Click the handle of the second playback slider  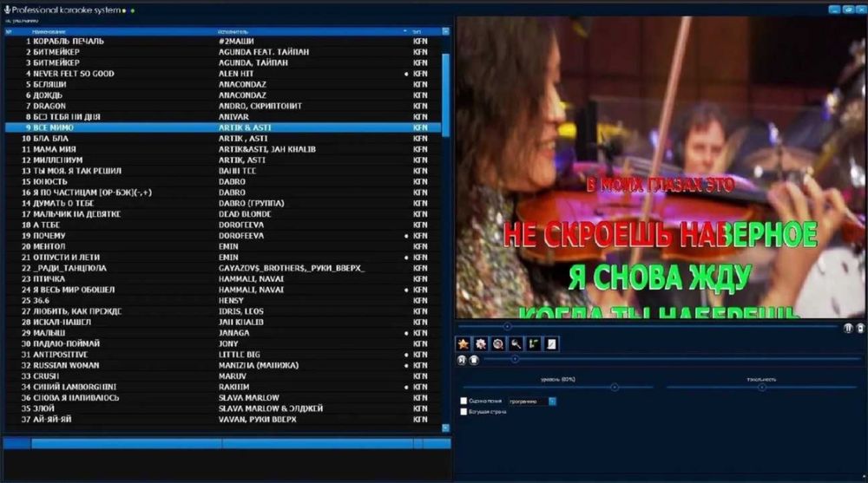[x=515, y=359]
